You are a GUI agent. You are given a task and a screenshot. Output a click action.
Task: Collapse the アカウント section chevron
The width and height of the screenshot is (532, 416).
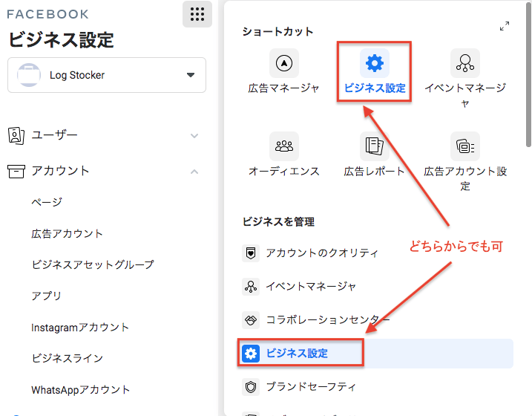click(194, 172)
